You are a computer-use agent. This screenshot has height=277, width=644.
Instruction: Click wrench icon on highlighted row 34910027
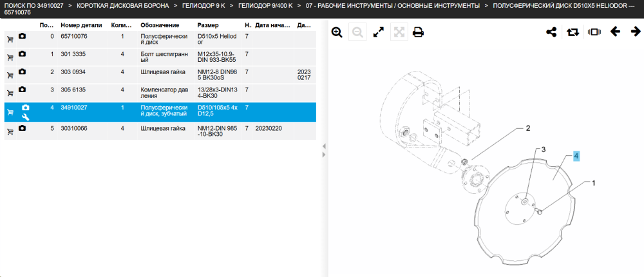(26, 117)
